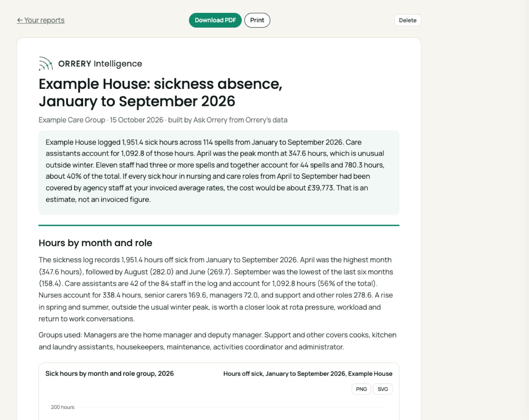Screen dimensions: 529x420
Task: Click the Orrery Intelligence logo icon
Action: click(46, 64)
